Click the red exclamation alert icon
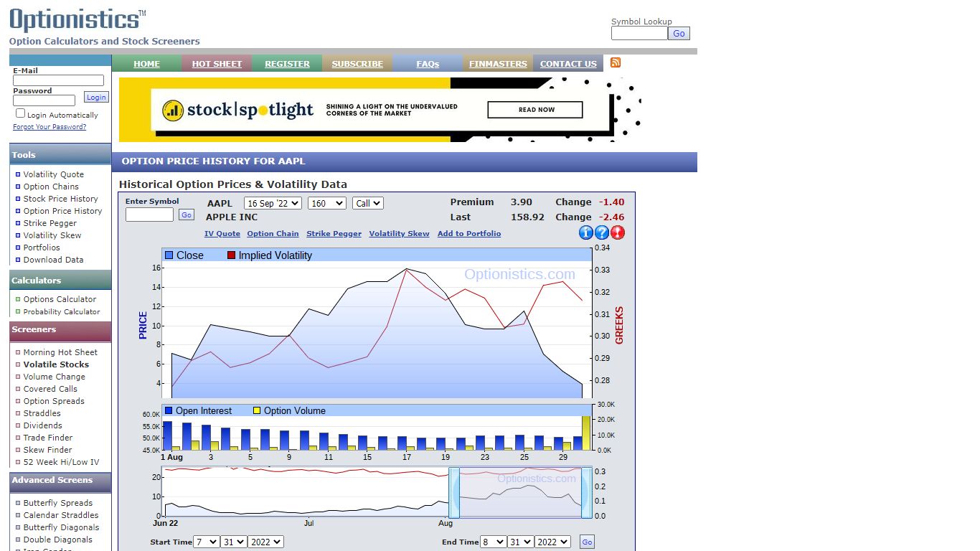Screen dimensions: 980x551 click(x=618, y=232)
